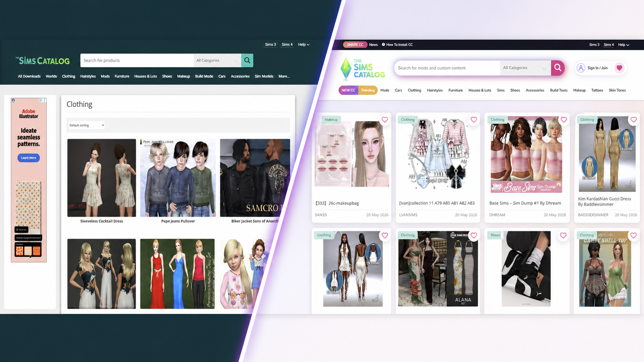Toggle heart on Kim Kardashian Gucci Dress
This screenshot has height=362, width=644.
click(634, 120)
